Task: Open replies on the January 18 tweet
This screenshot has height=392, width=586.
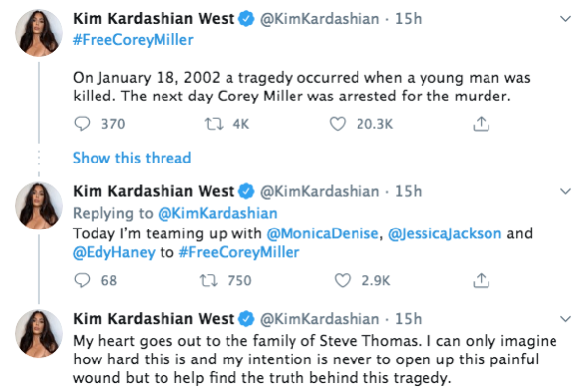Action: (x=82, y=124)
